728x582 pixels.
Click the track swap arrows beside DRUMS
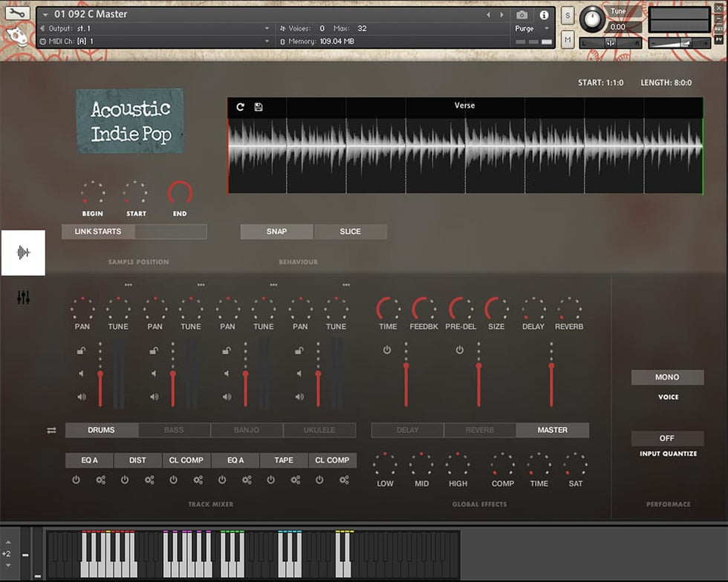click(51, 431)
